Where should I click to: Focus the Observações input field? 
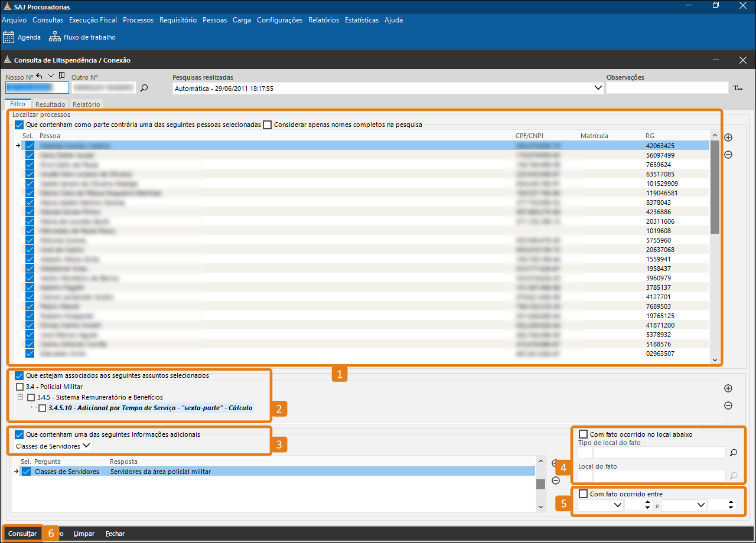click(x=667, y=88)
